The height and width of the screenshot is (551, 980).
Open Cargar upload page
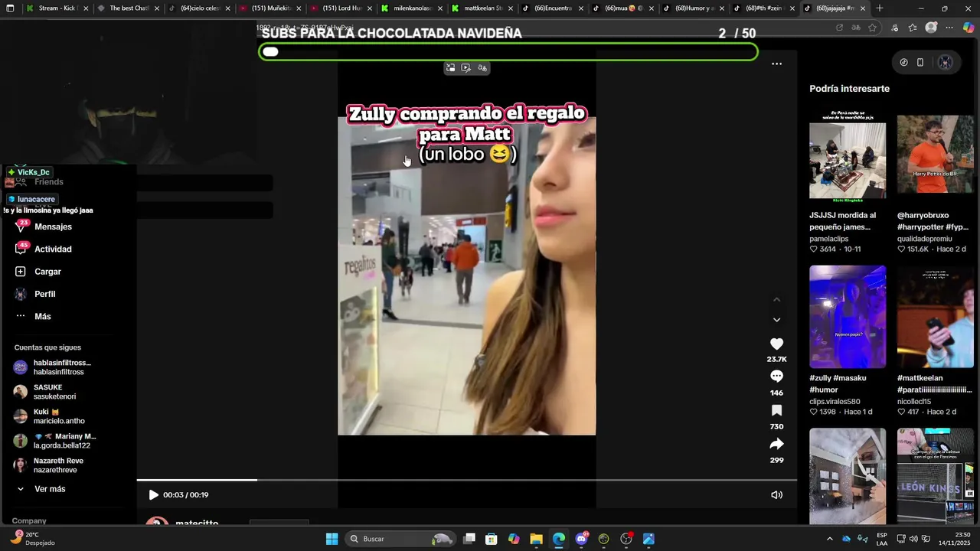click(38, 272)
